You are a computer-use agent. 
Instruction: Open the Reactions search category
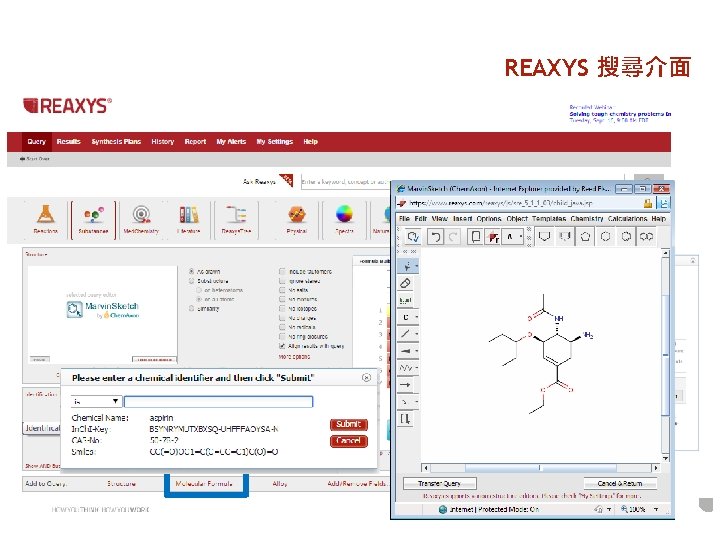pos(45,219)
